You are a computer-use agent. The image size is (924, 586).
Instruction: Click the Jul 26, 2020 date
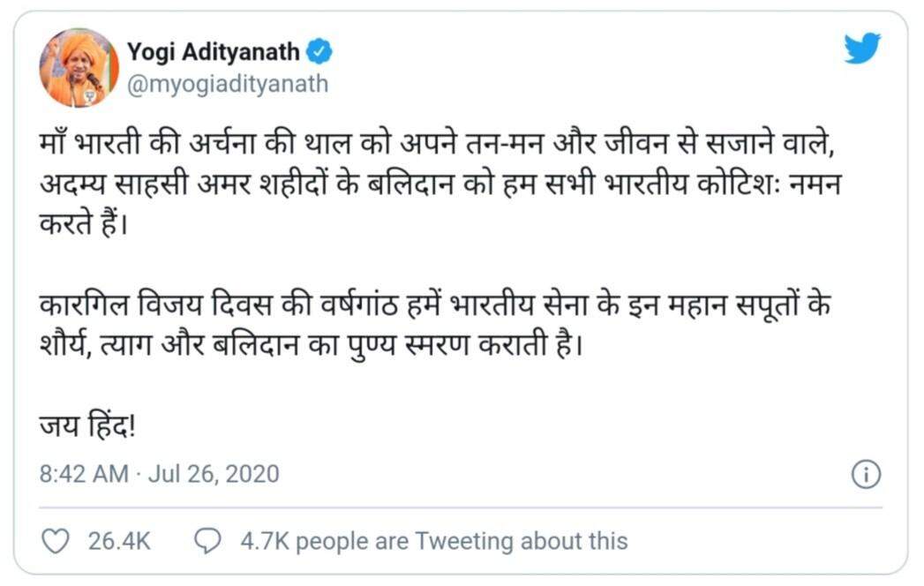(213, 474)
